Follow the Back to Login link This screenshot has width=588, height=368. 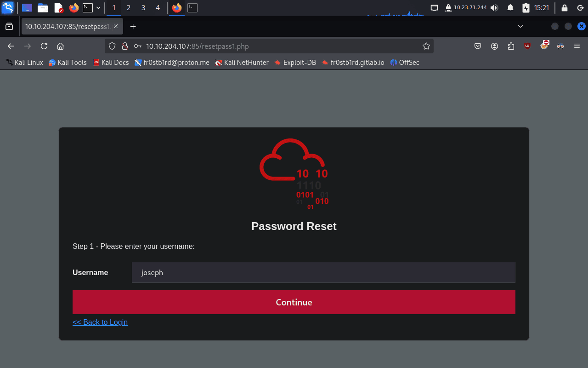point(100,322)
